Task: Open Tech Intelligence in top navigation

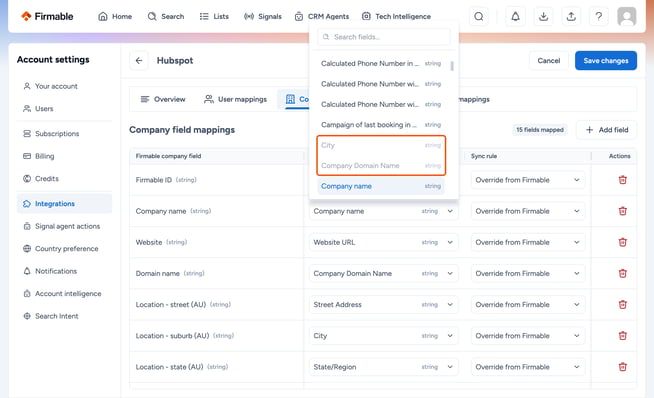Action: pos(396,16)
